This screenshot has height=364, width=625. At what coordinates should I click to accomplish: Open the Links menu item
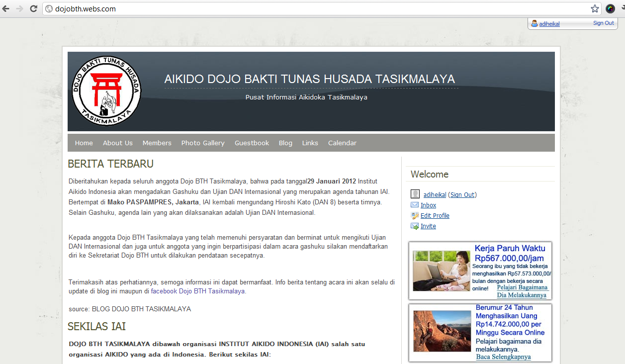click(310, 143)
